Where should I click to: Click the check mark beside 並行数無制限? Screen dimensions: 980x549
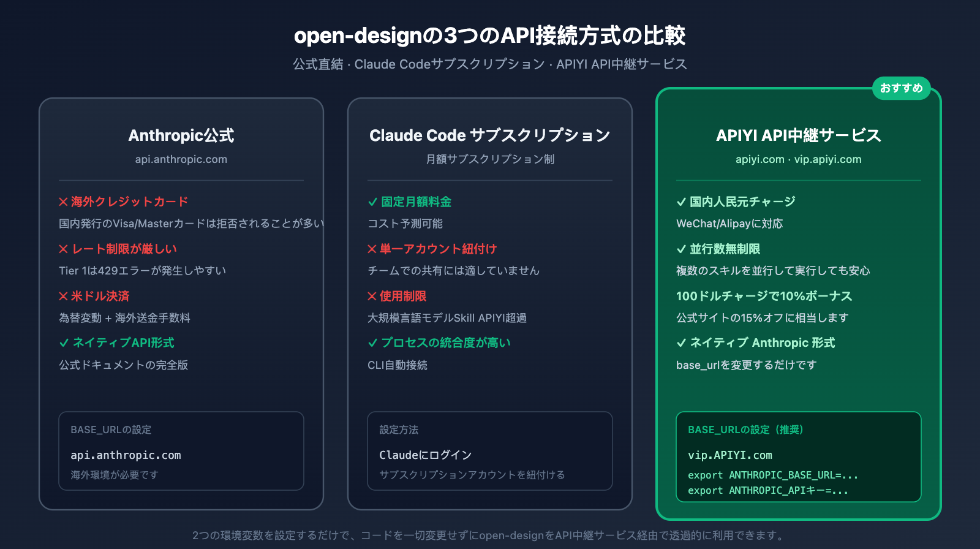click(681, 249)
